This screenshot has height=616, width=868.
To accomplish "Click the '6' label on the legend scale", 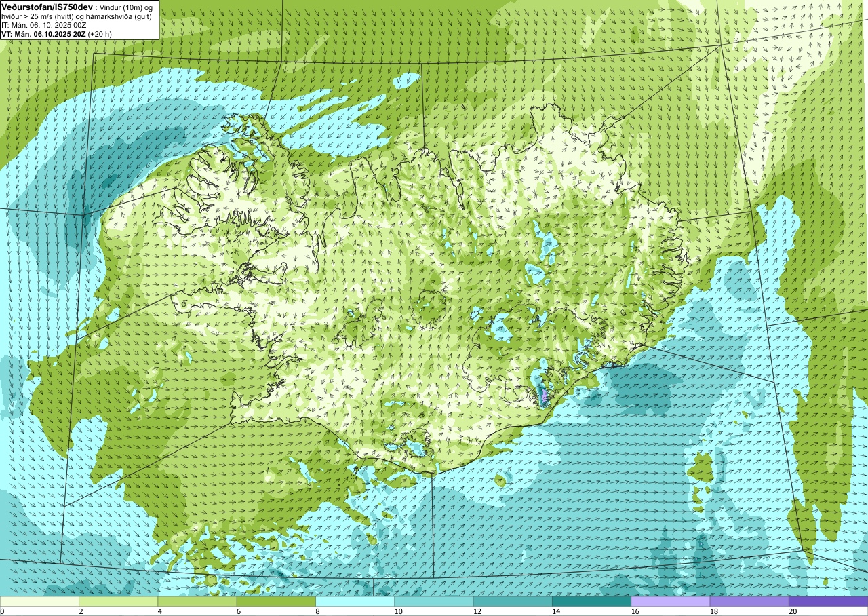I will pos(239,611).
